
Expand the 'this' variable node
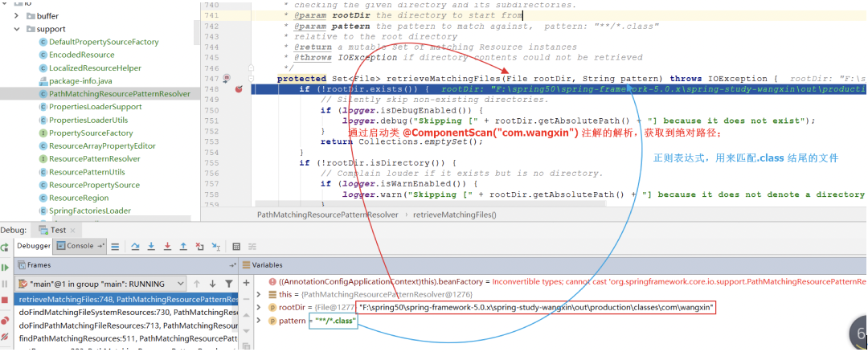point(259,294)
